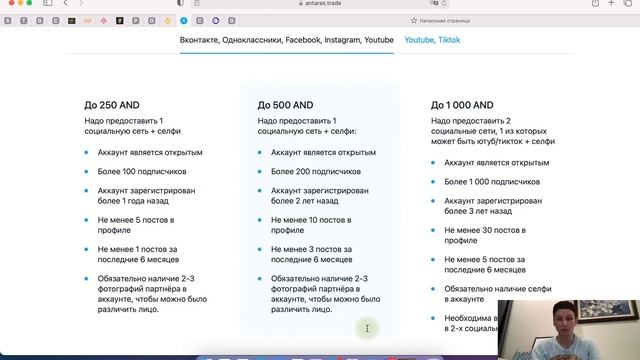Screen dimensions: 640x360
Task: Click the До 1 000 AND heading
Action: 462,105
